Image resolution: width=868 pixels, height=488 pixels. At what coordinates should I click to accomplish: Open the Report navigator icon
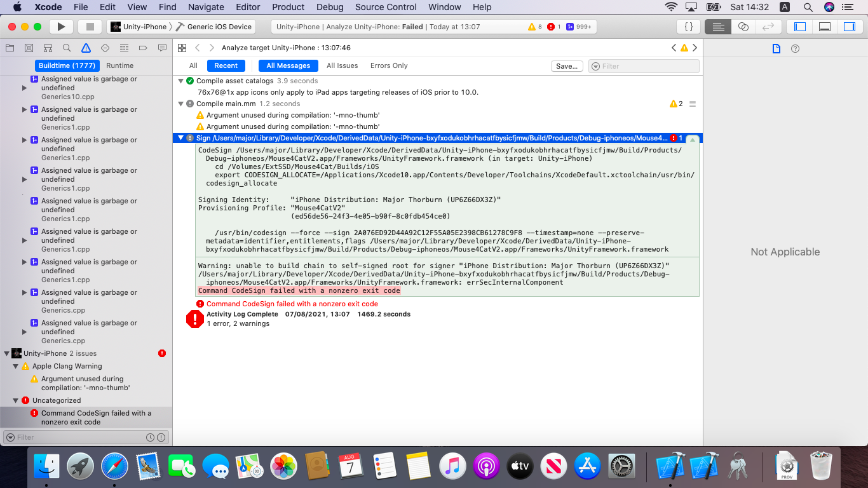click(x=162, y=48)
